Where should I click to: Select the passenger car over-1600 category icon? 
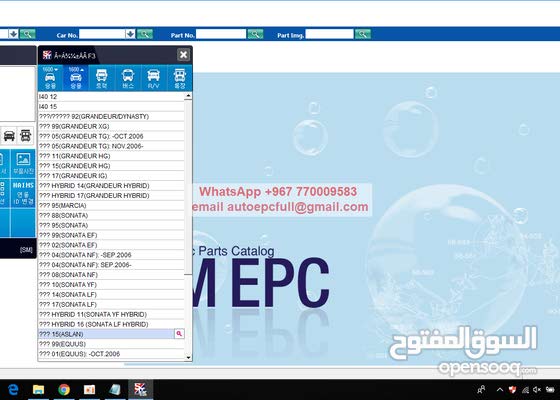[76, 78]
